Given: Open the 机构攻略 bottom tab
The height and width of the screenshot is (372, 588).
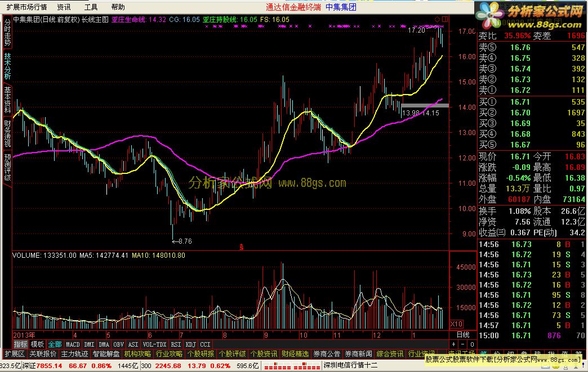Looking at the screenshot, I should (137, 353).
